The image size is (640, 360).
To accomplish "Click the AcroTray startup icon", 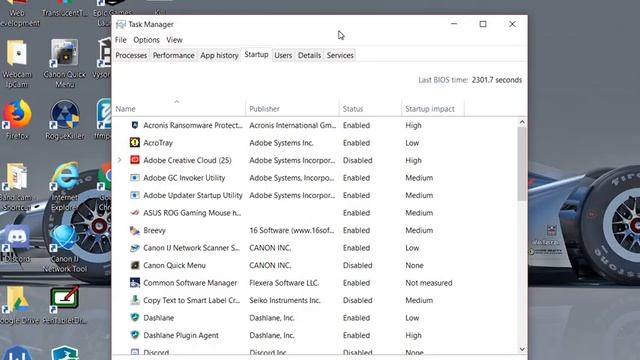I will tap(135, 142).
